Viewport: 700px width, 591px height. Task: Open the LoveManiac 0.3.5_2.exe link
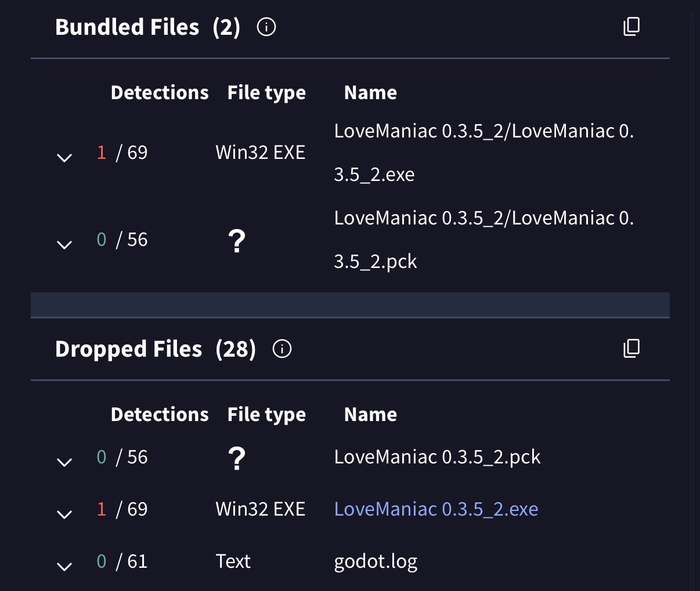coord(436,509)
